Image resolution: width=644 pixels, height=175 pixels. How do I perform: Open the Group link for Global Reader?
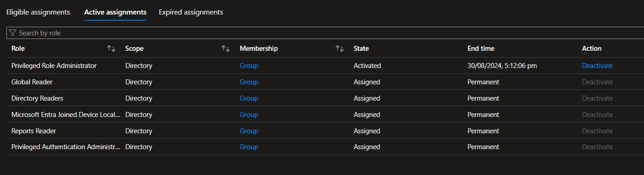(249, 82)
